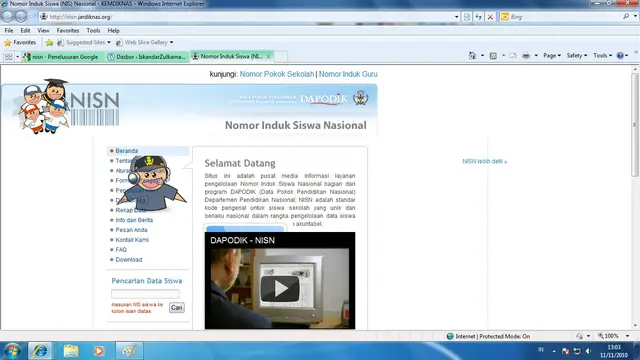Screen dimensions: 640x360
Task: Refresh the page using the refresh icon
Action: click(478, 17)
